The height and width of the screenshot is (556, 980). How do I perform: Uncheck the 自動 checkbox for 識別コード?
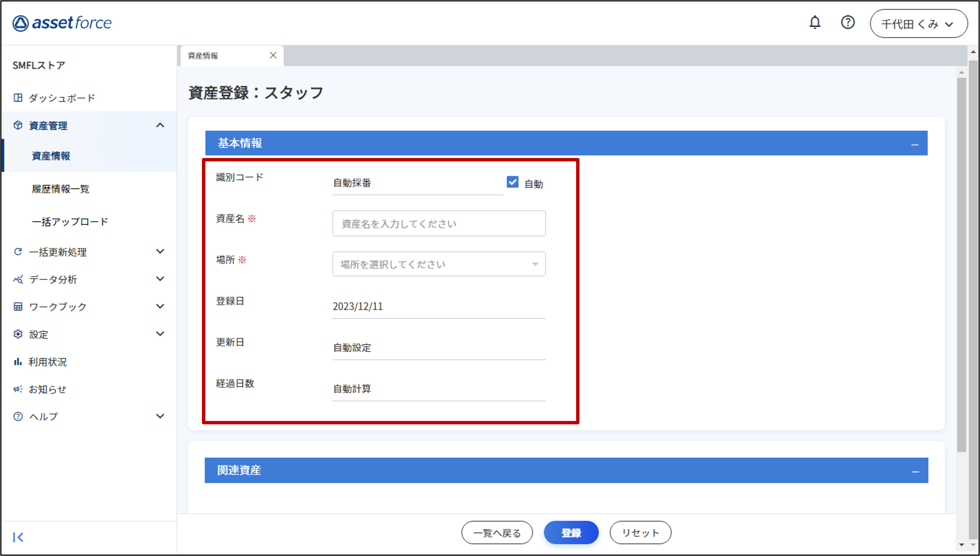coord(513,182)
